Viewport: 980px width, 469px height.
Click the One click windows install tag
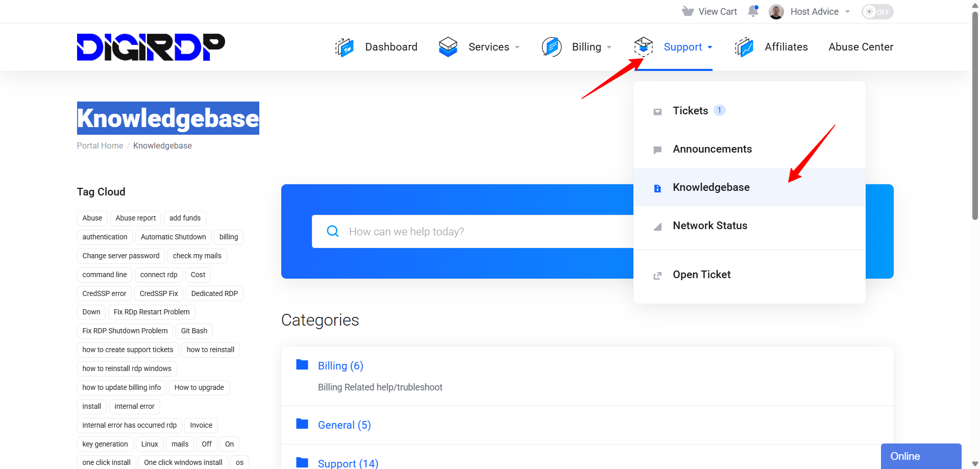[x=183, y=462]
